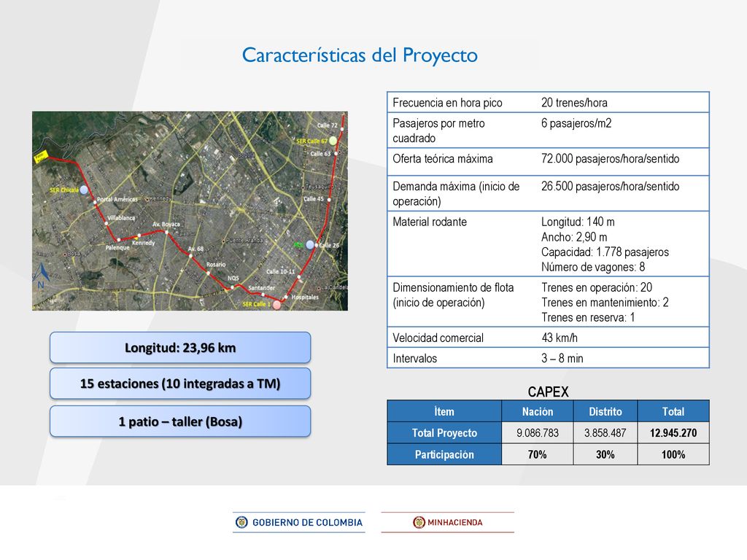The height and width of the screenshot is (560, 747).
Task: Click the 'Ítem' column header
Action: tap(444, 411)
